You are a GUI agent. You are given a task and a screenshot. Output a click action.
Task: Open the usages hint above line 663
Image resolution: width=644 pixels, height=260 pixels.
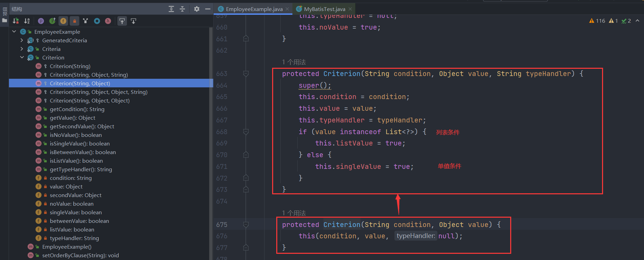pos(294,62)
